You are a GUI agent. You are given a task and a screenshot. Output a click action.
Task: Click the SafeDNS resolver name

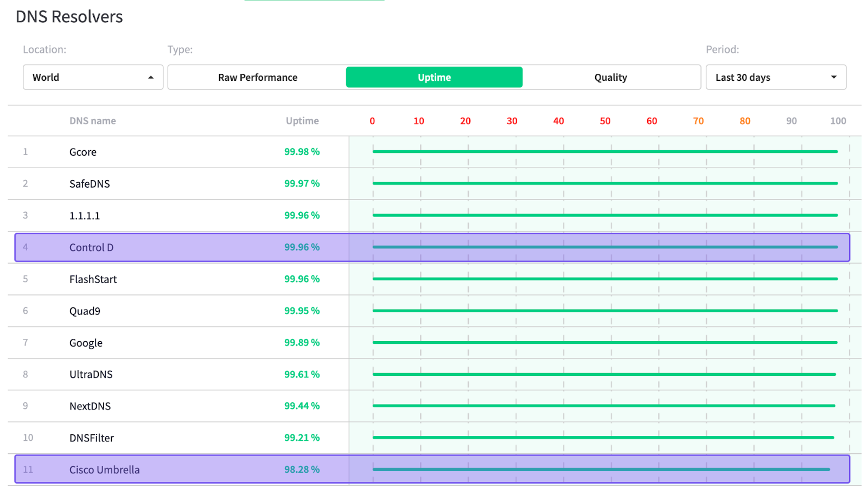click(90, 184)
